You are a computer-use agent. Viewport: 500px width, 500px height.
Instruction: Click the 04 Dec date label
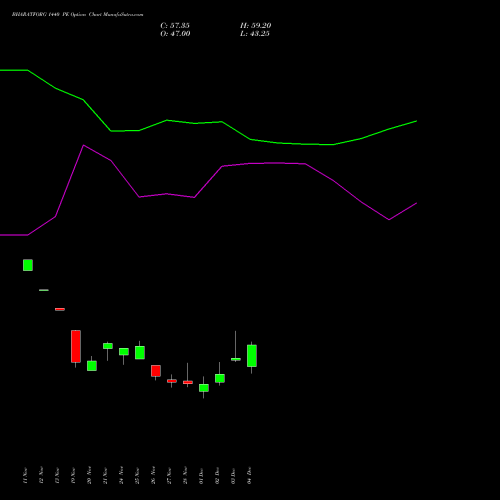pyautogui.click(x=249, y=475)
